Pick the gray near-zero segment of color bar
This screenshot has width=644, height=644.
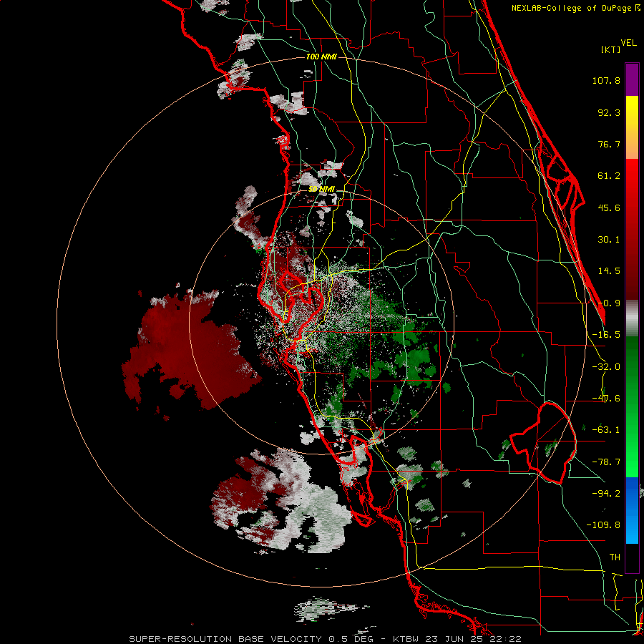(x=632, y=318)
